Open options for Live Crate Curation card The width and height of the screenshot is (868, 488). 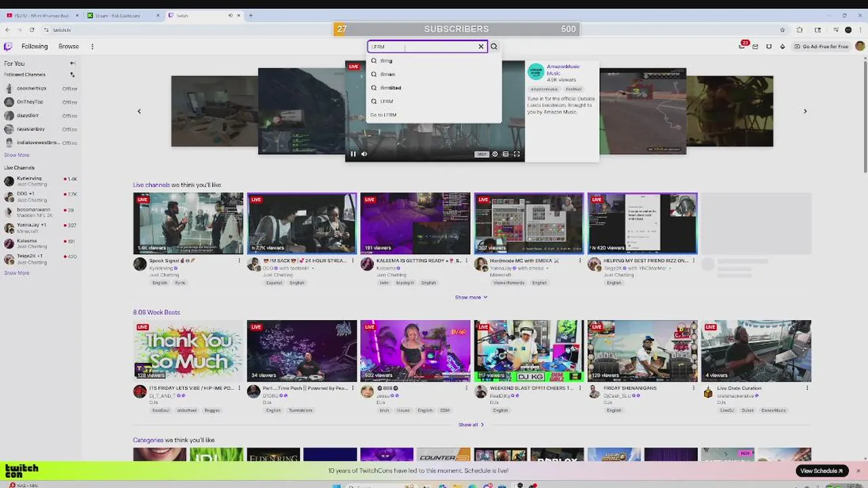[807, 388]
